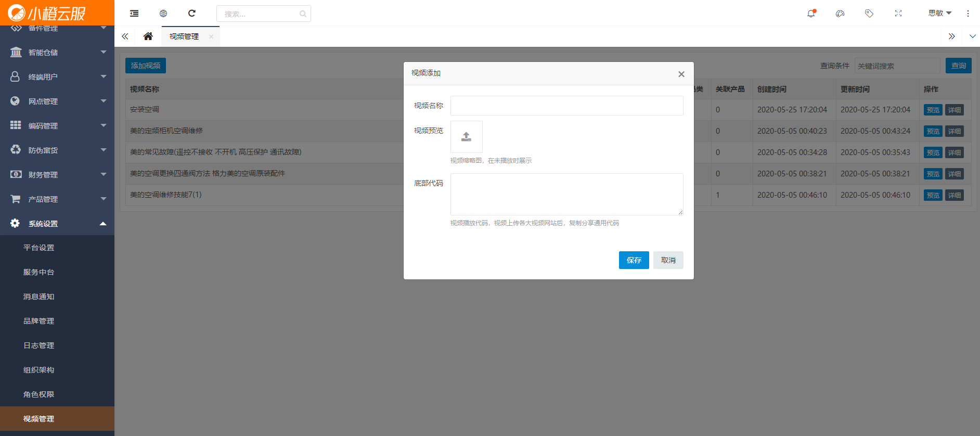Focus the top bar 搜索 field

pos(264,14)
